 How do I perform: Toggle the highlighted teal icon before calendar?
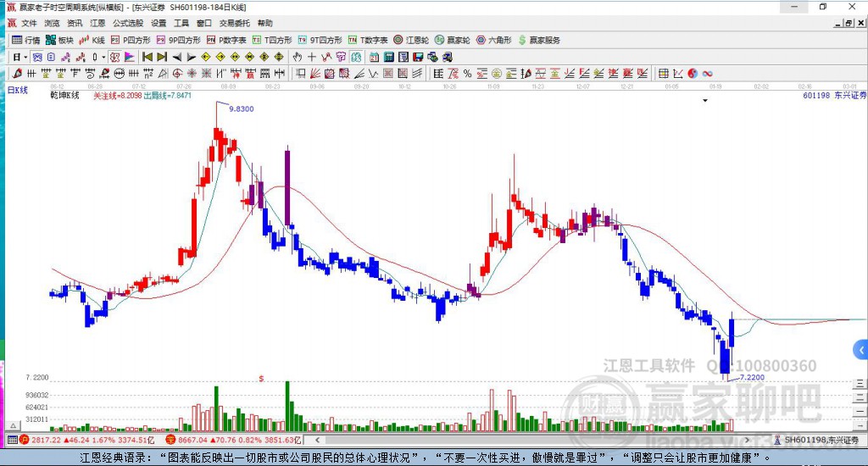point(356,57)
